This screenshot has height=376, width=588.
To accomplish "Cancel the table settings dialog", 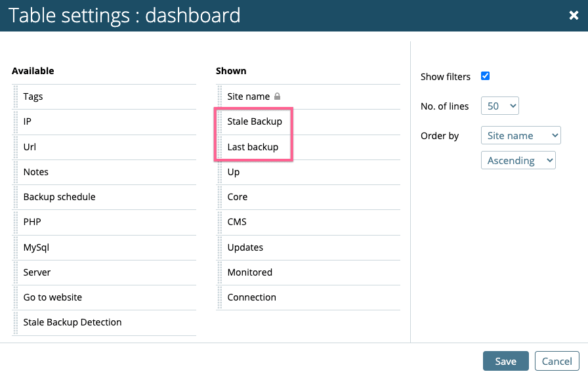I will [557, 361].
